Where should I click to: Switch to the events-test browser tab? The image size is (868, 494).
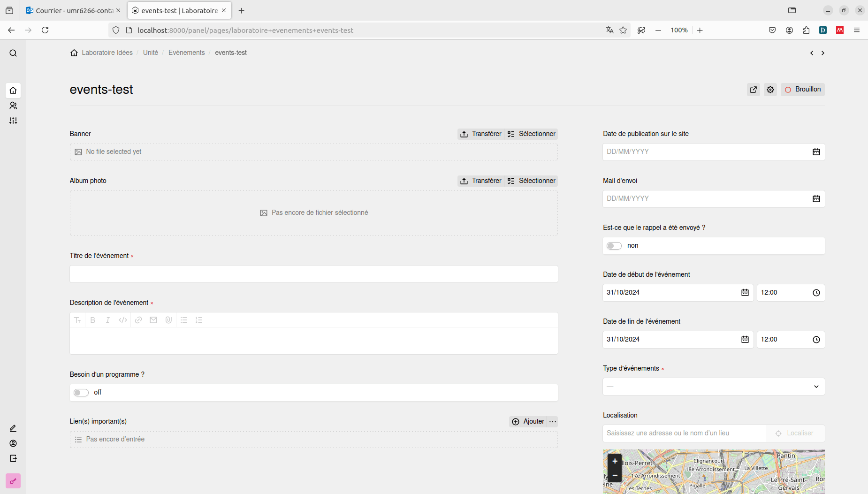[179, 10]
